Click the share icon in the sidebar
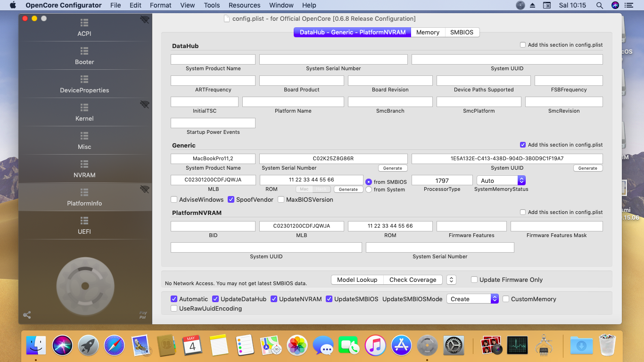Viewport: 644px width, 362px height. tap(27, 315)
